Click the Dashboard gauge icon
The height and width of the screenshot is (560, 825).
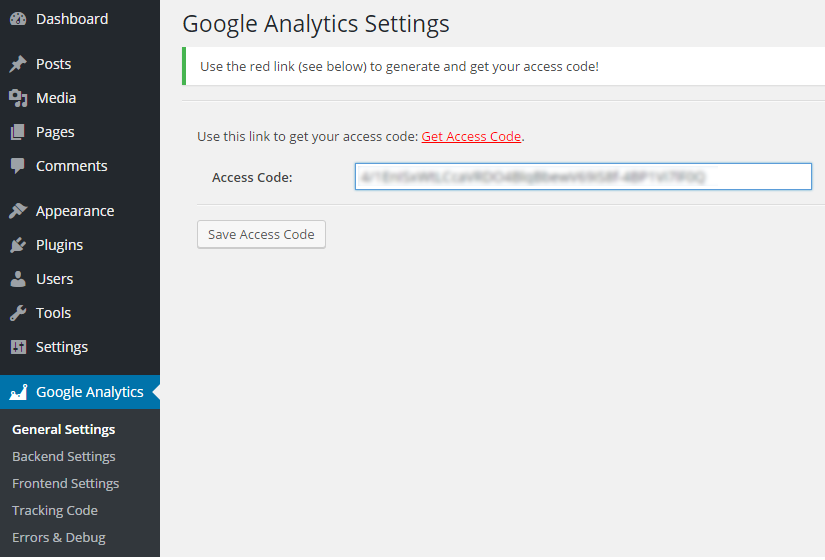click(x=18, y=19)
